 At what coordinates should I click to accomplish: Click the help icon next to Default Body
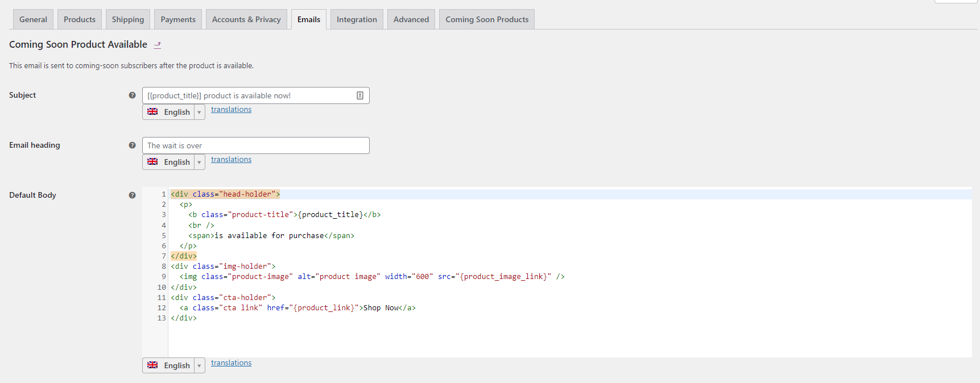[132, 195]
